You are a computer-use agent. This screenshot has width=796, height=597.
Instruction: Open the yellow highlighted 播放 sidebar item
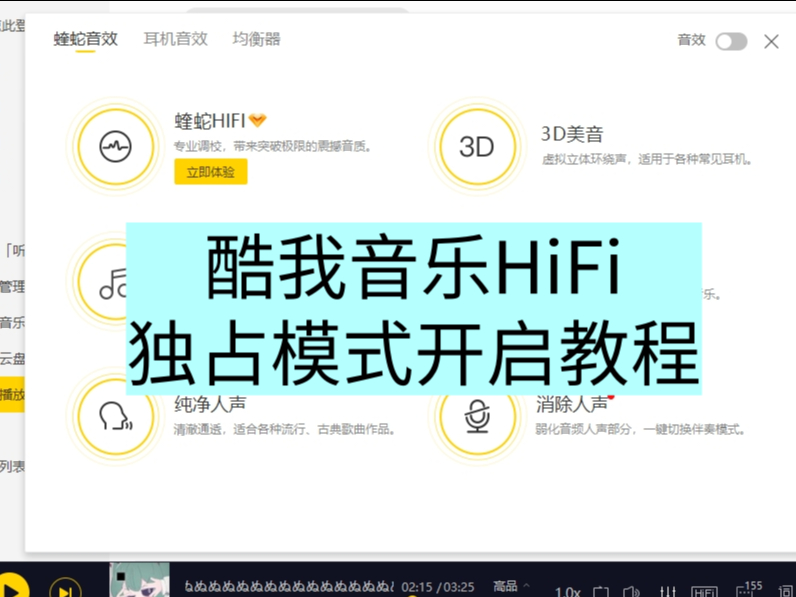pyautogui.click(x=12, y=394)
